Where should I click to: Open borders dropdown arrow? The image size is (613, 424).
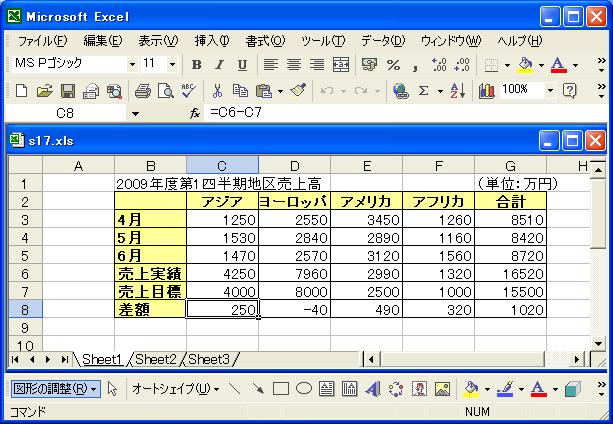(507, 65)
